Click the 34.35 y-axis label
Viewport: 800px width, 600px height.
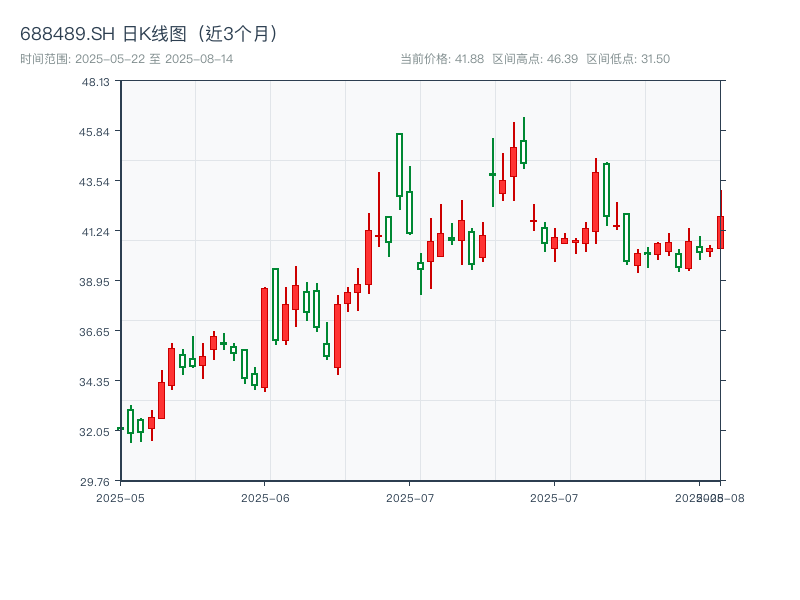pyautogui.click(x=96, y=381)
